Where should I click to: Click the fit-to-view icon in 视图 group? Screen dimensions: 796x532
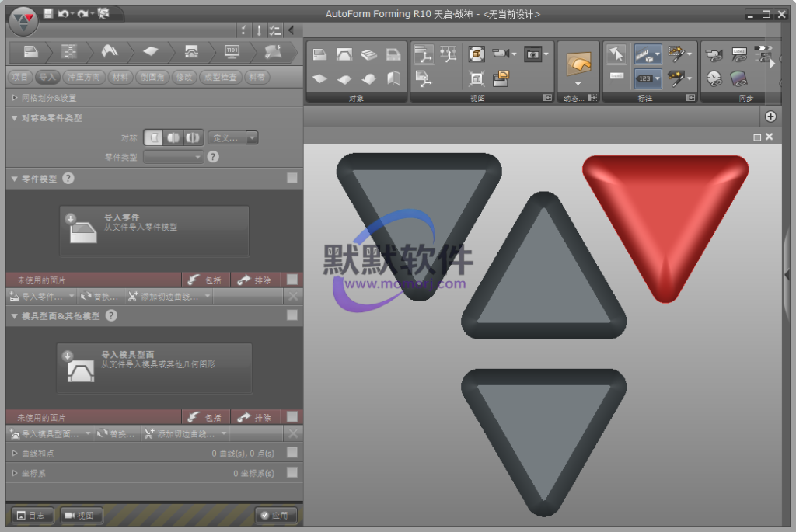[477, 54]
